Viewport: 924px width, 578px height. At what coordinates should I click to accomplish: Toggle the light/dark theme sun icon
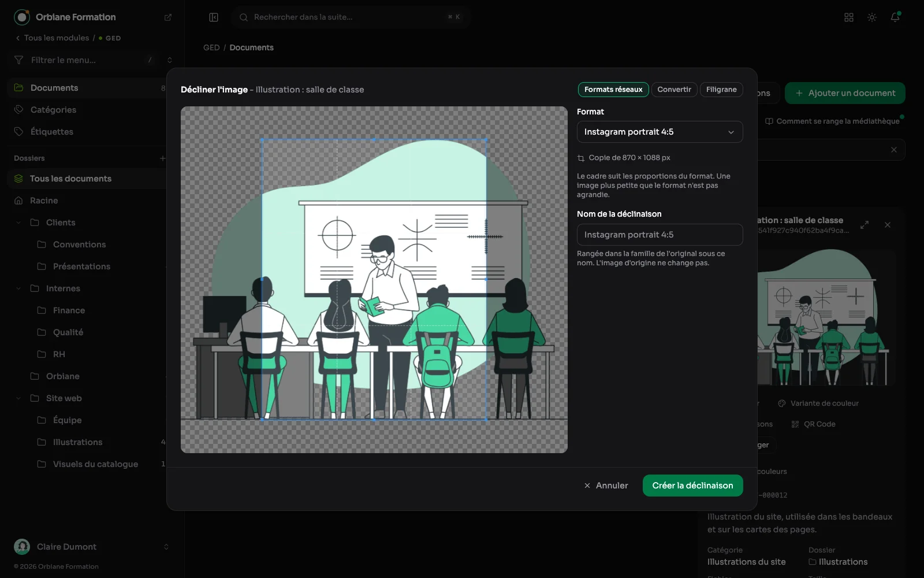pos(872,17)
